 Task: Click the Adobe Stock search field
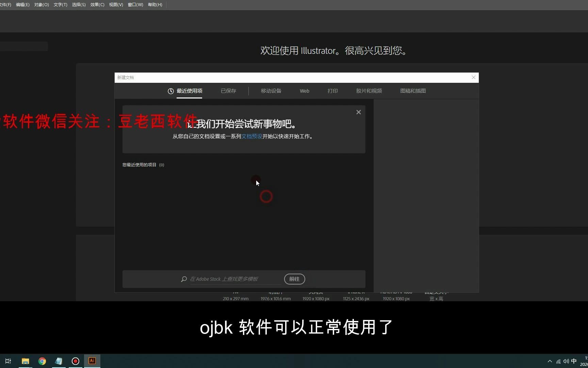click(235, 279)
